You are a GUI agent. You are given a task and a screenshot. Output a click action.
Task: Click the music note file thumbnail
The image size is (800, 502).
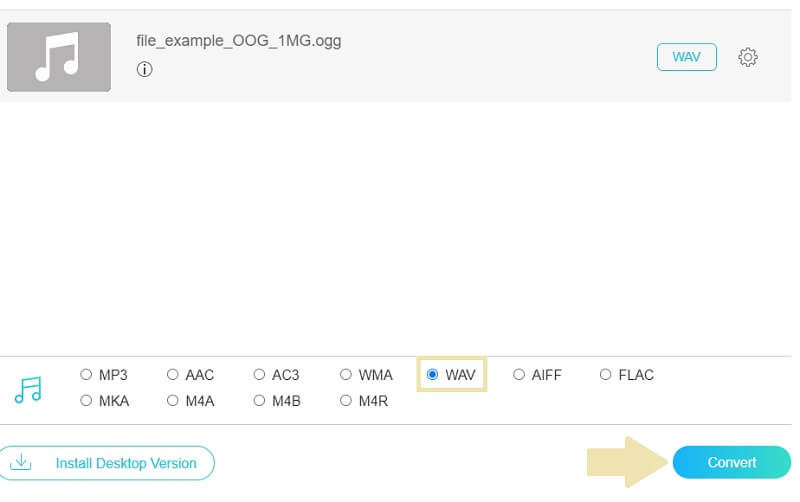tap(59, 58)
